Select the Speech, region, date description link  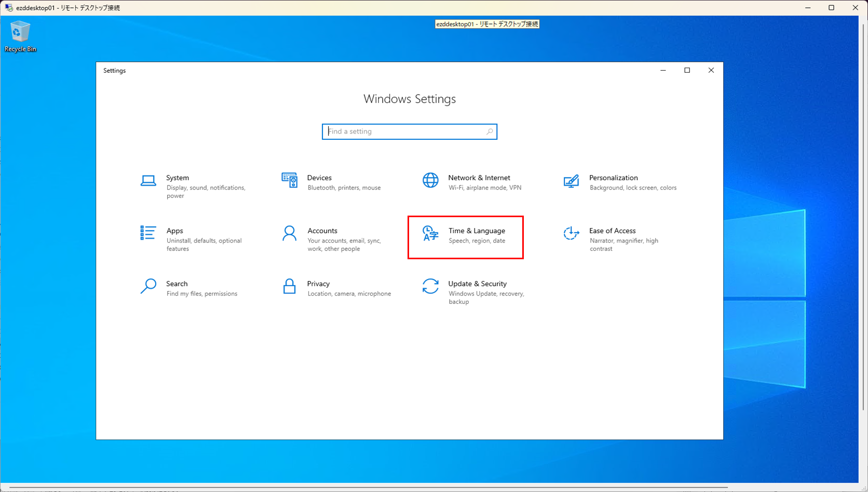477,241
